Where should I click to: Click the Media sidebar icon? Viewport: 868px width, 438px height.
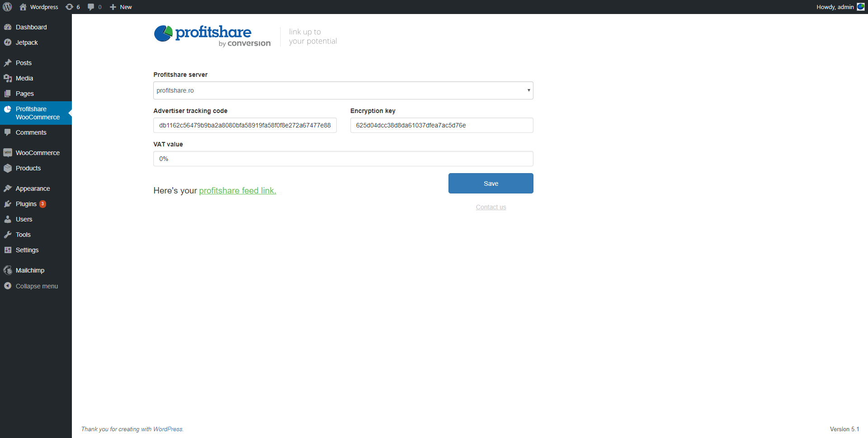point(8,78)
